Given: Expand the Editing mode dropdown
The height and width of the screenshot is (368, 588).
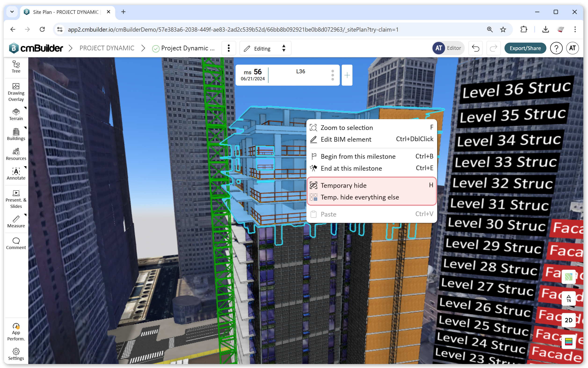Looking at the screenshot, I should [x=265, y=48].
